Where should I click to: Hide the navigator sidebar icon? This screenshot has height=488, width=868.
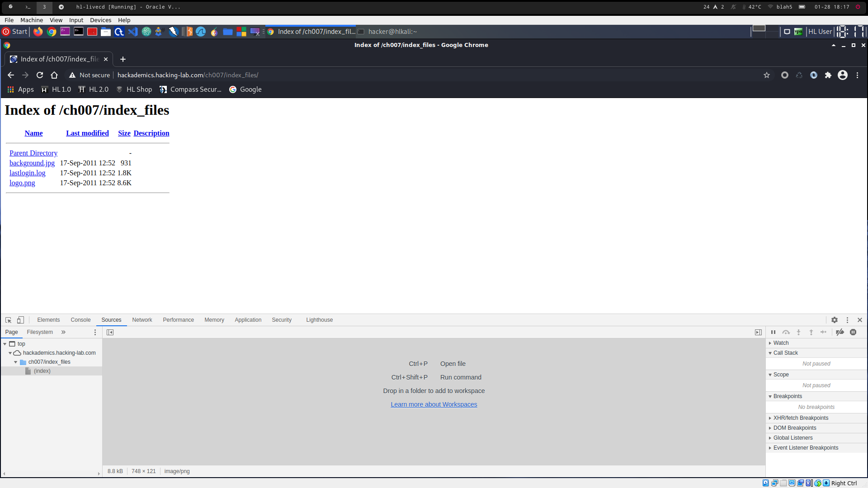click(110, 332)
